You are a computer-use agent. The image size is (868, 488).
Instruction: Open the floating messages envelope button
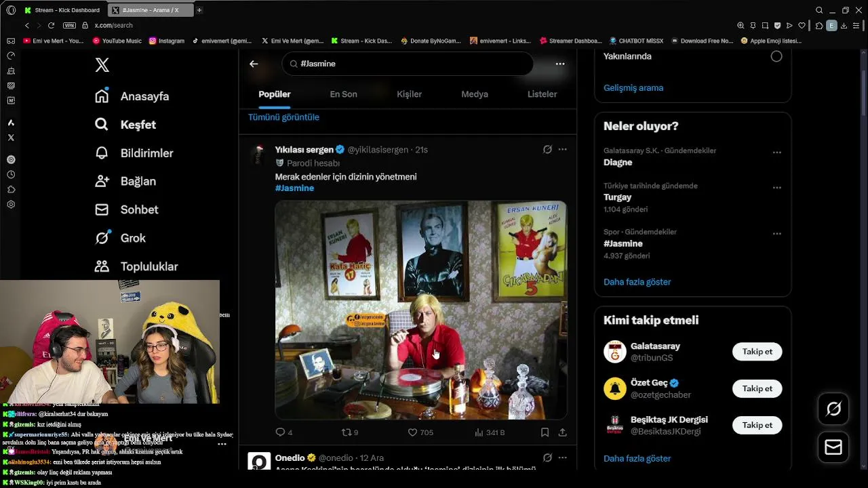[833, 447]
